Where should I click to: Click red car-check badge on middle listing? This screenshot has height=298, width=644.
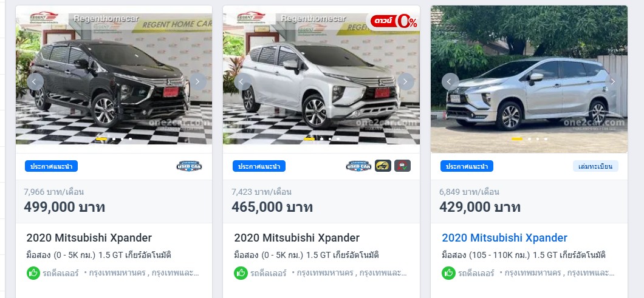click(x=402, y=166)
